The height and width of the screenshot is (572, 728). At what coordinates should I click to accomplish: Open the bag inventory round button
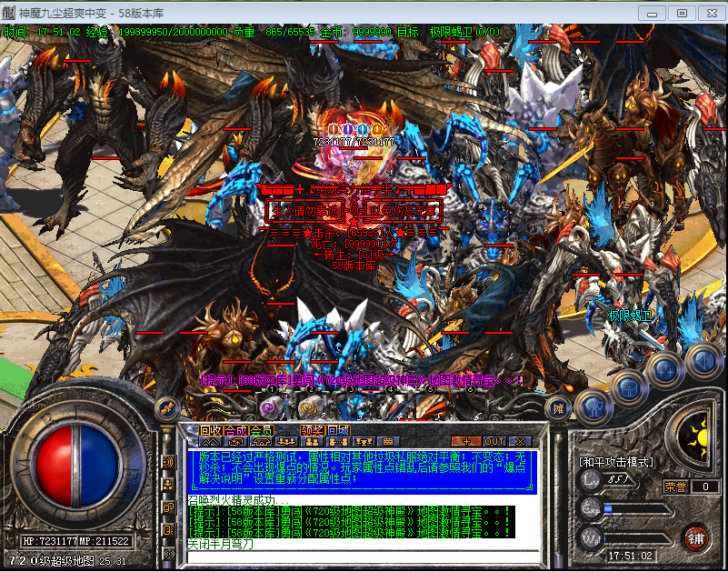point(629,389)
